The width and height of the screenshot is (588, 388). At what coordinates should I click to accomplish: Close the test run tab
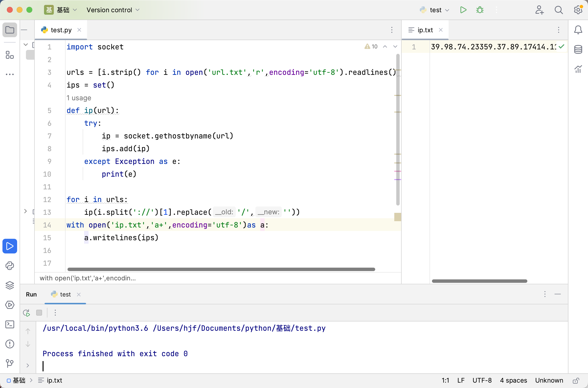coord(79,294)
